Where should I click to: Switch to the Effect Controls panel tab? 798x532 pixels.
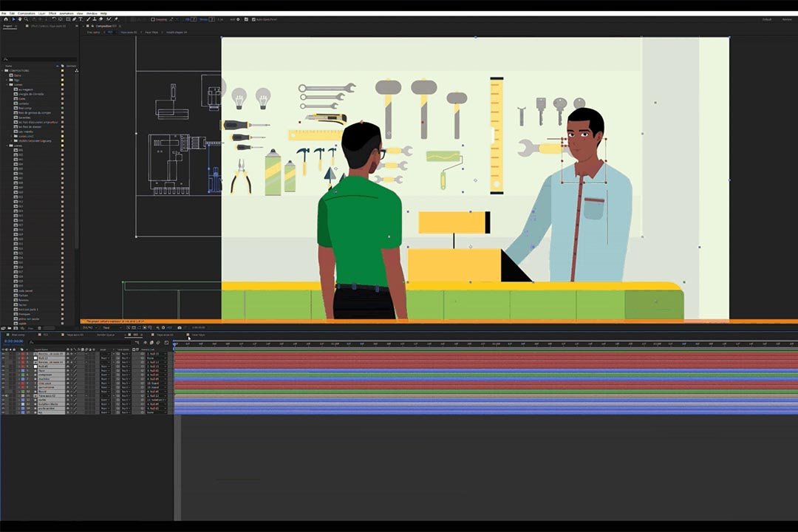[x=48, y=26]
